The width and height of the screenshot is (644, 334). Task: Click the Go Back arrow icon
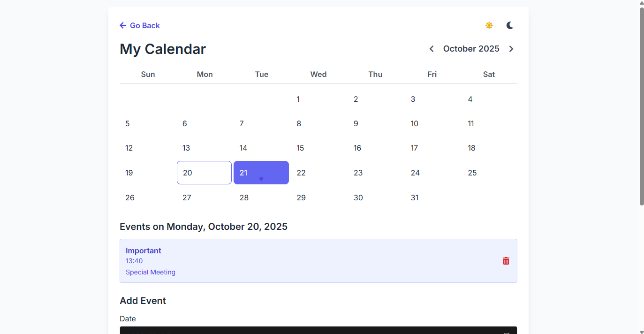123,25
